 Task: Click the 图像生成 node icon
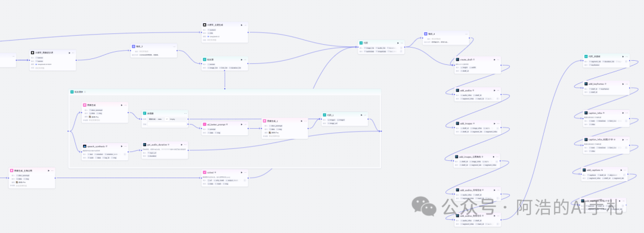(x=85, y=105)
